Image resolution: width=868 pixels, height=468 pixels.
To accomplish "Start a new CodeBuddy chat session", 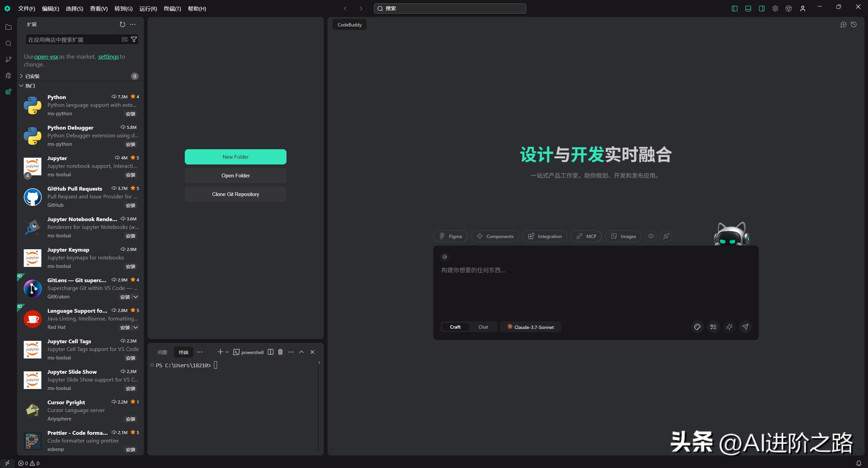I will tap(843, 24).
